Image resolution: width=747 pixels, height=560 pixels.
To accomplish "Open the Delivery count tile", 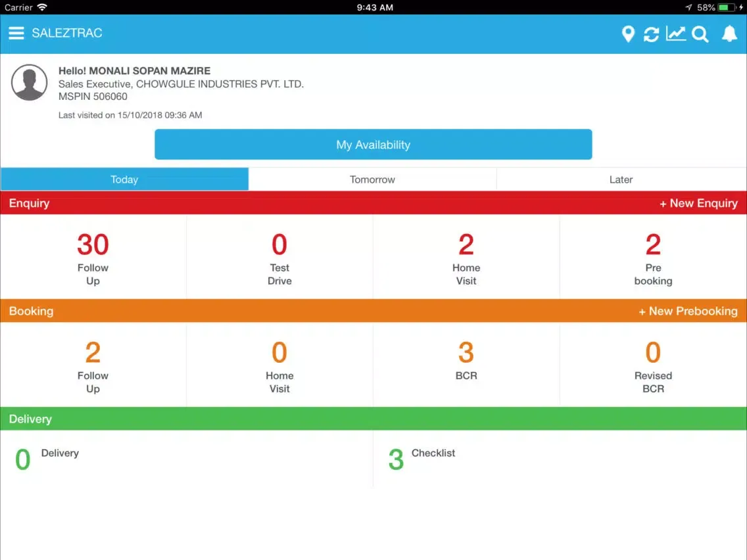I will 186,459.
